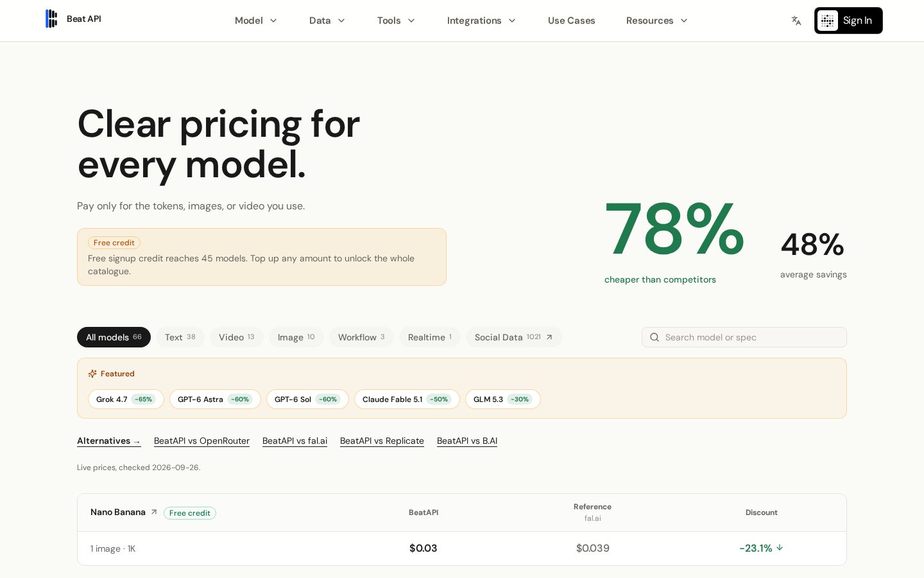
Task: Click the -23.1% discount value
Action: coord(756,548)
